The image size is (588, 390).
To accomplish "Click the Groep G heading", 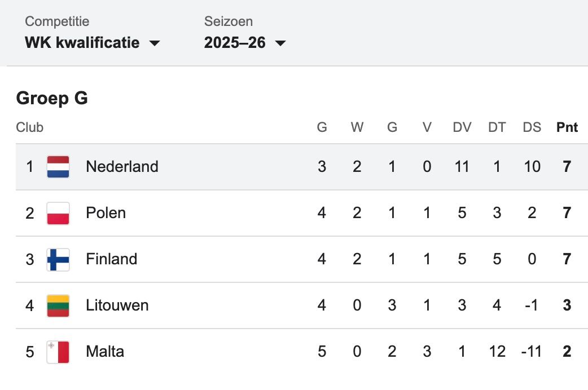I will pyautogui.click(x=52, y=98).
